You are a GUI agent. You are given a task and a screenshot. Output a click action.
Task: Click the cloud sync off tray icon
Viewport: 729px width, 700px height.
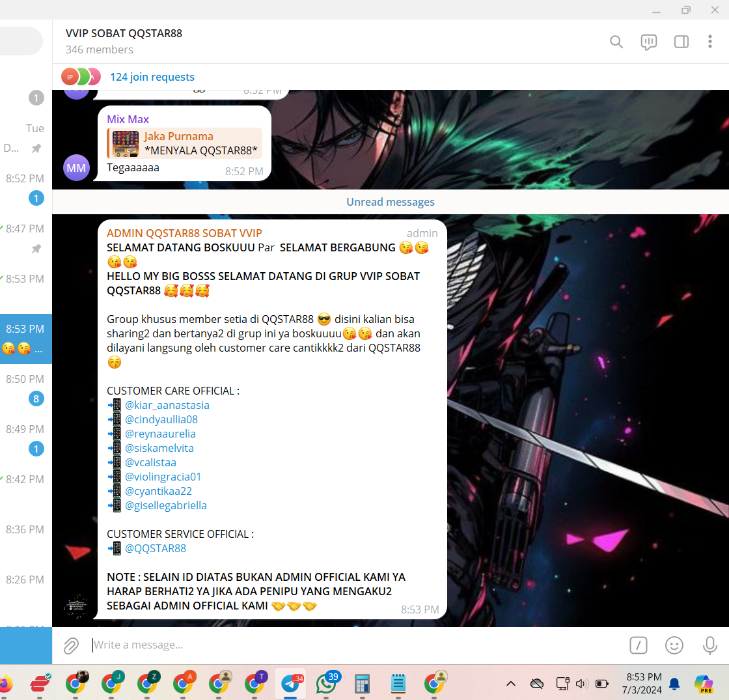click(536, 683)
